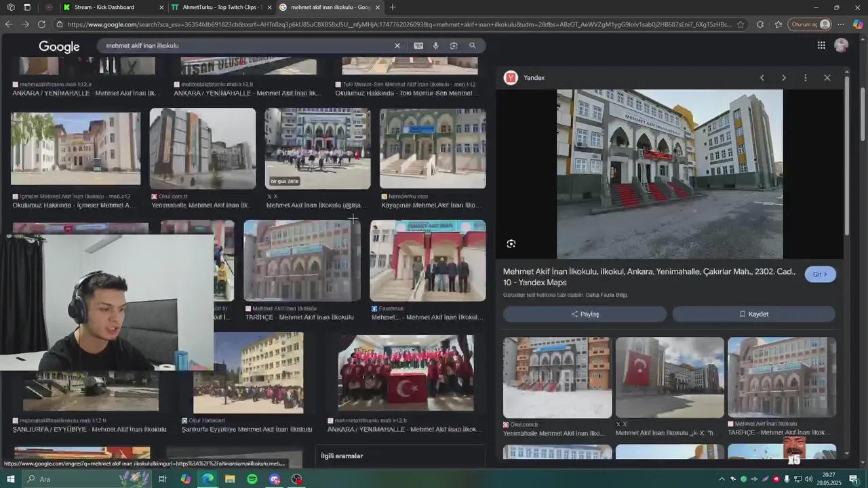Open the on-screen keyboard input tool

(418, 45)
